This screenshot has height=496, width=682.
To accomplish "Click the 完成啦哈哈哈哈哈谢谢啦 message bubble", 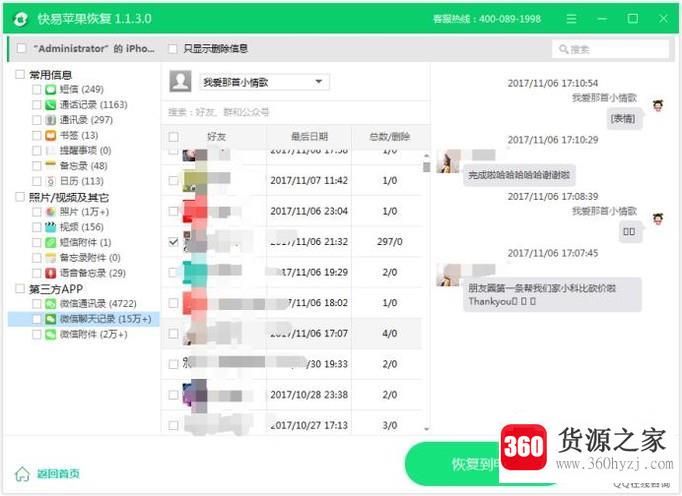I will (519, 175).
